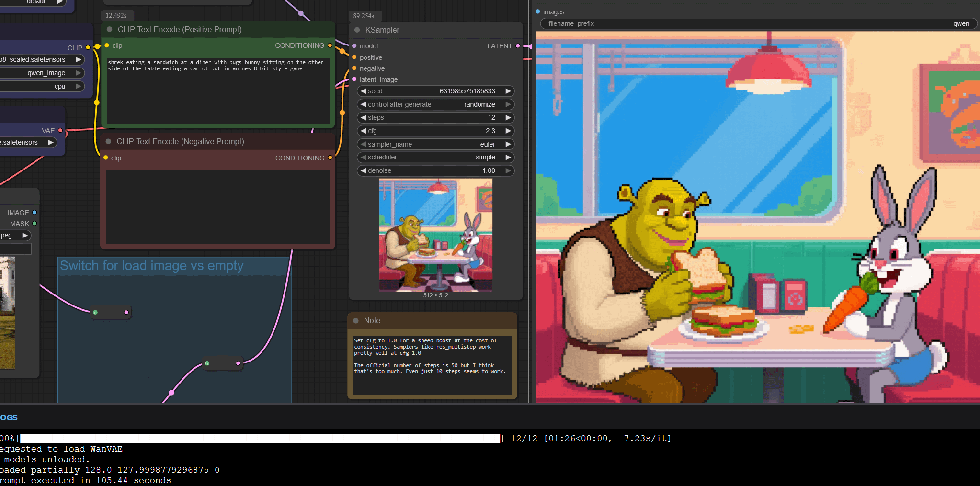980x486 pixels.
Task: Click lower reroute node pink output dot
Action: pos(238,363)
